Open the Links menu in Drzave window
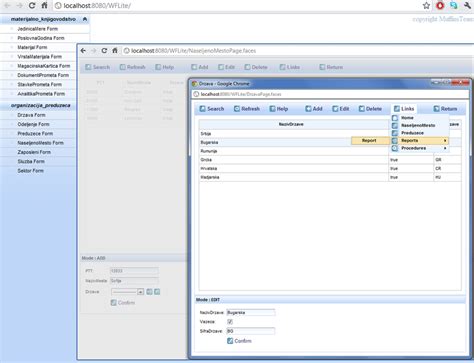The width and height of the screenshot is (474, 363). (404, 109)
